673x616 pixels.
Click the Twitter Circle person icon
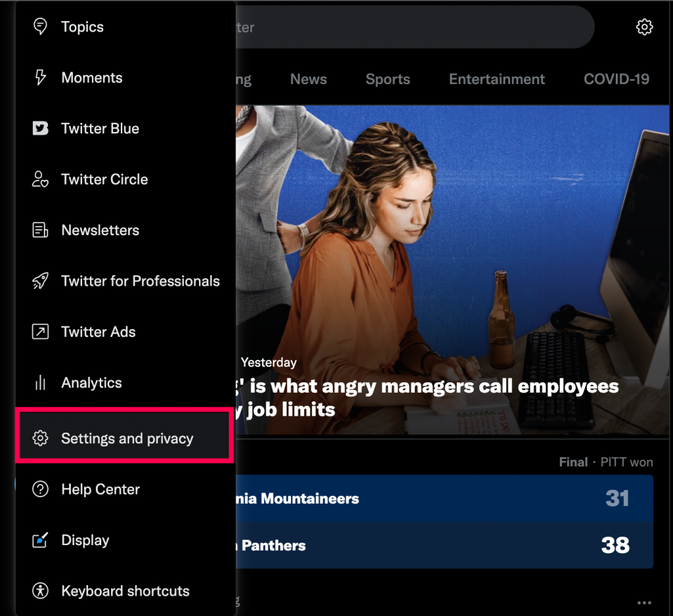tap(40, 179)
